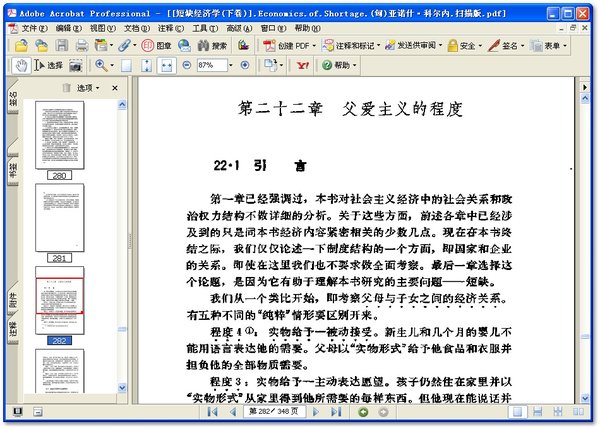
Task: Click the Fit Width view icon
Action: point(166,66)
